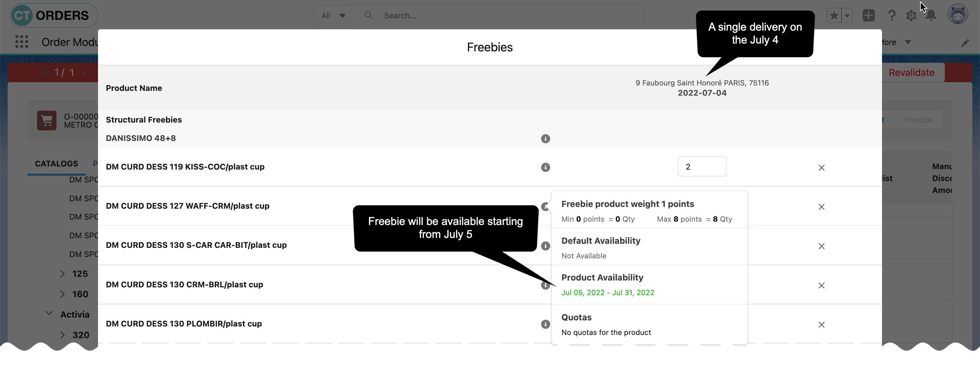Switch to the CATALOGS tab
Image resolution: width=980 pixels, height=367 pixels.
pyautogui.click(x=56, y=164)
